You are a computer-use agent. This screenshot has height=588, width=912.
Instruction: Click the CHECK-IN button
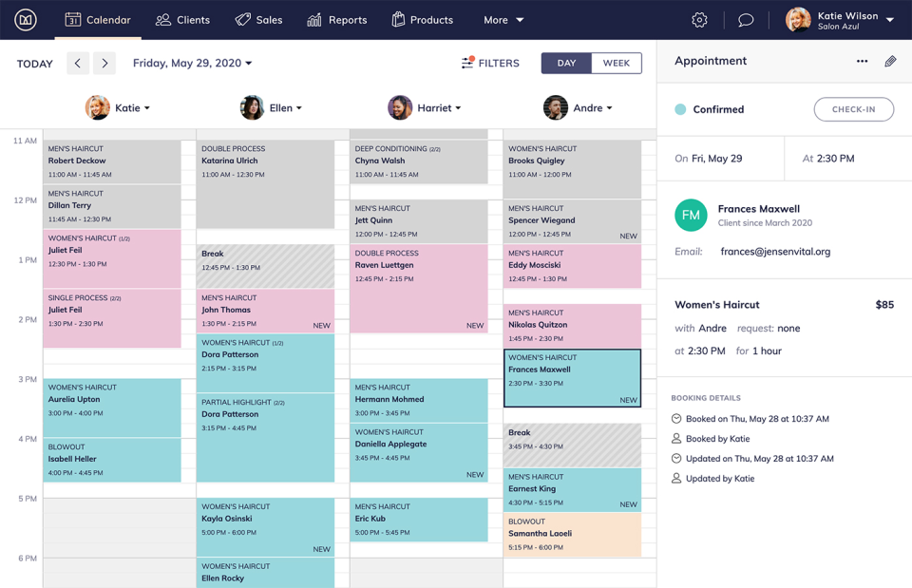(853, 109)
